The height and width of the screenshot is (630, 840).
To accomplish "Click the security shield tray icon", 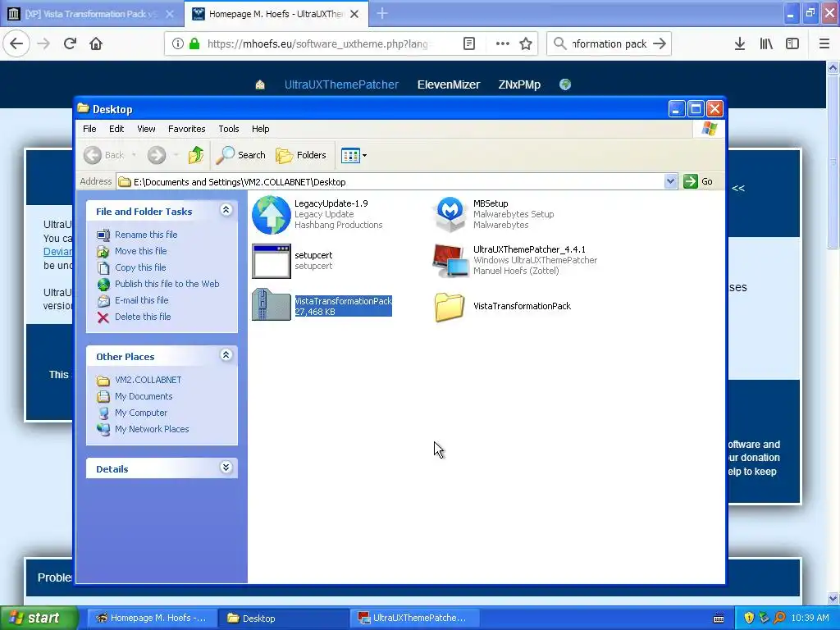I will click(749, 618).
